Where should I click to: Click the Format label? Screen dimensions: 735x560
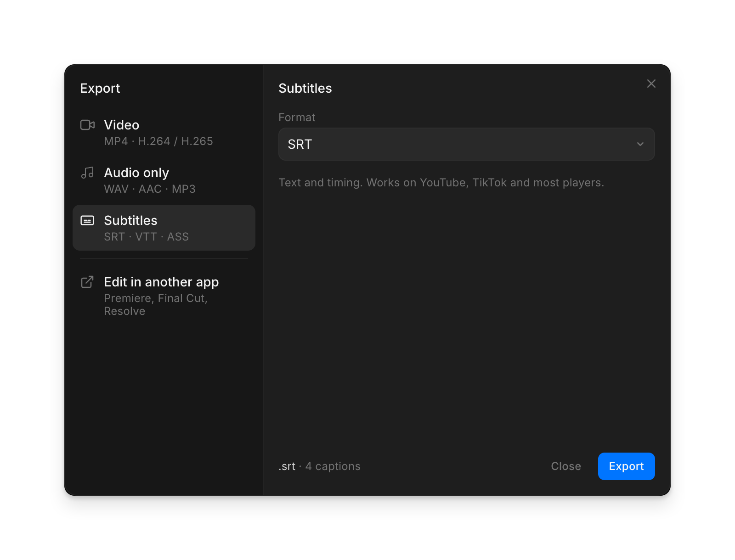click(x=297, y=118)
